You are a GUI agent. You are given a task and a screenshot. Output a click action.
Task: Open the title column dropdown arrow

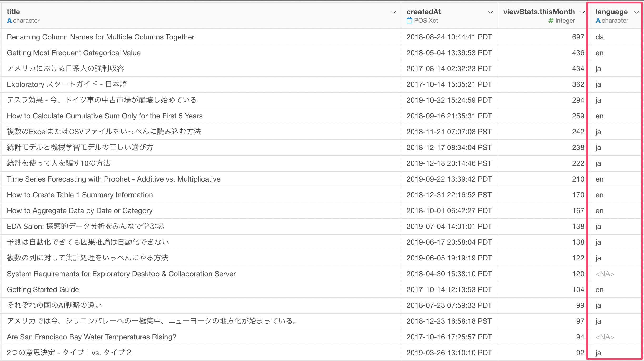pos(394,12)
